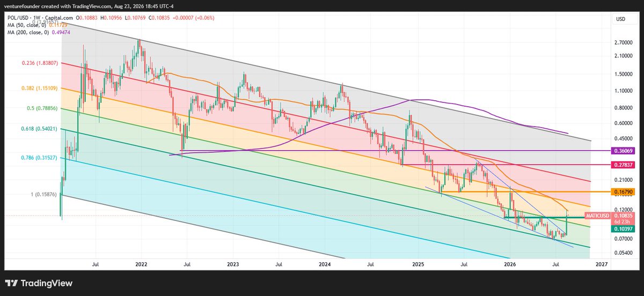644x296 pixels.
Task: Click the 2.70000 price axis label
Action: 624,42
